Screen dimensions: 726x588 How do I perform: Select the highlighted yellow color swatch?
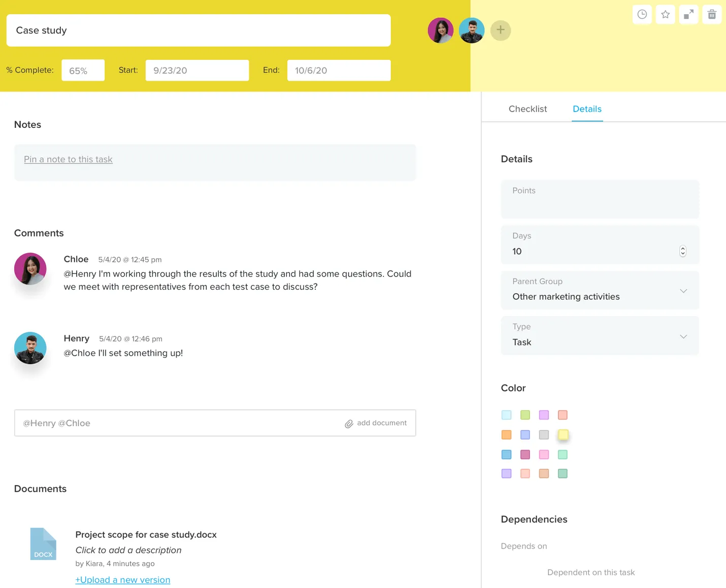point(563,434)
